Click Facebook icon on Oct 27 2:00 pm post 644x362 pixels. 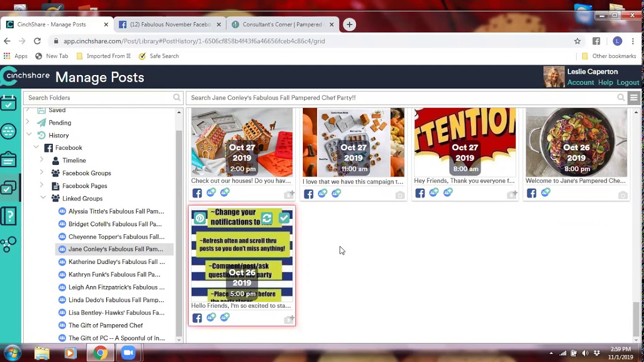[197, 194]
